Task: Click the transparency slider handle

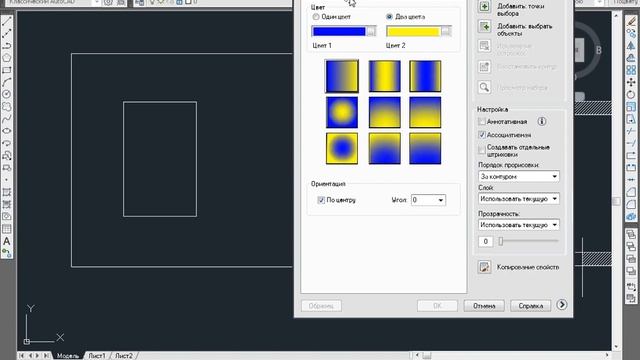Action: click(501, 241)
